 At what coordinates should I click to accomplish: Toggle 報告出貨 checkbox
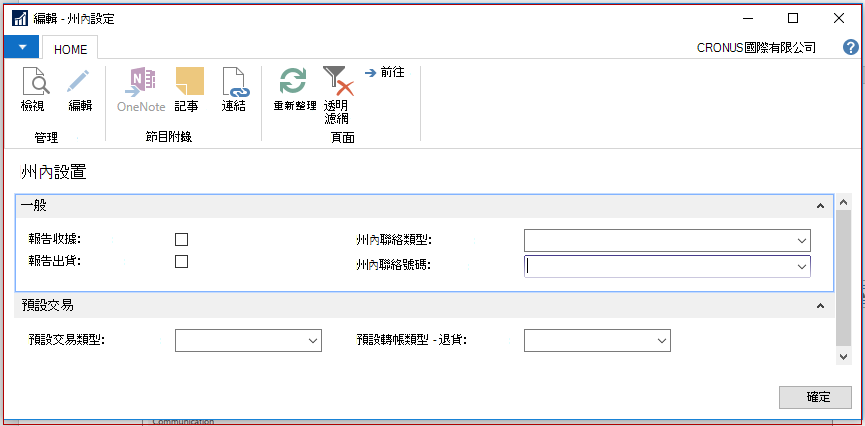[x=181, y=262]
